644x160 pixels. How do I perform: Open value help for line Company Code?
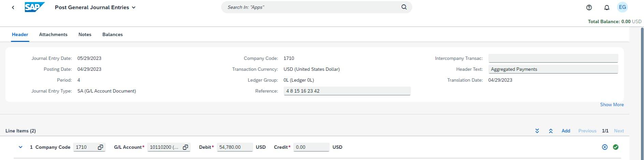point(100,147)
